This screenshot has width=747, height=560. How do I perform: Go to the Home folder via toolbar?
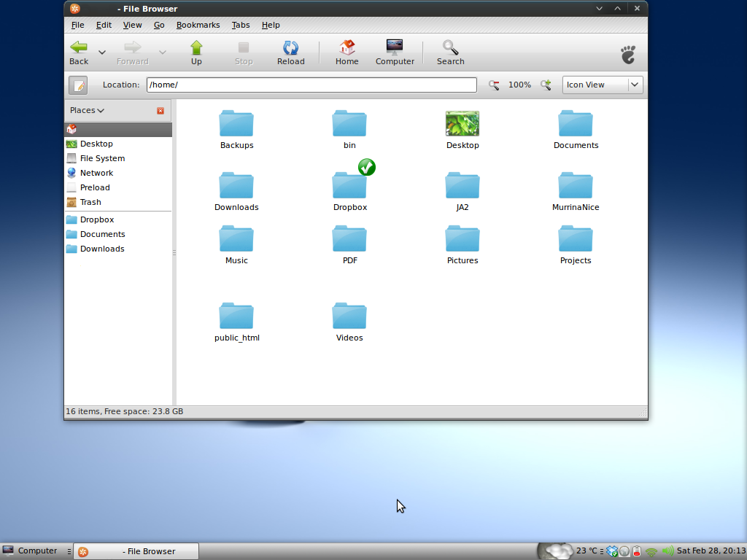coord(347,52)
